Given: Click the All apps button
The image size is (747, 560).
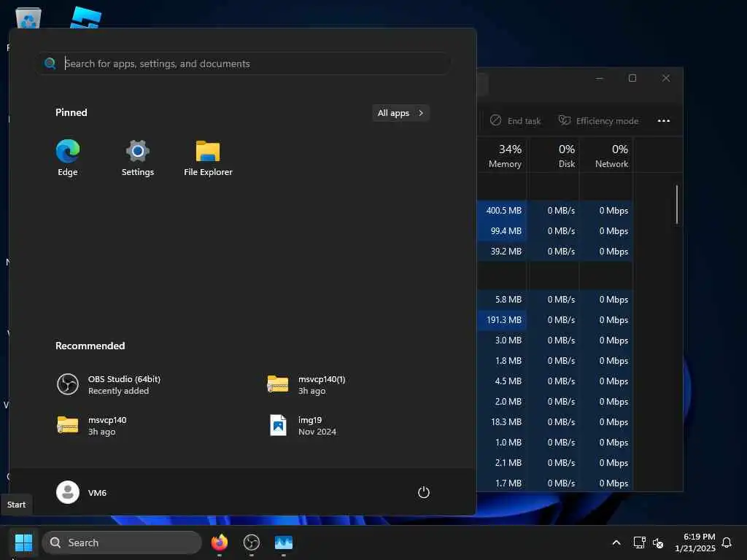Looking at the screenshot, I should tap(400, 113).
